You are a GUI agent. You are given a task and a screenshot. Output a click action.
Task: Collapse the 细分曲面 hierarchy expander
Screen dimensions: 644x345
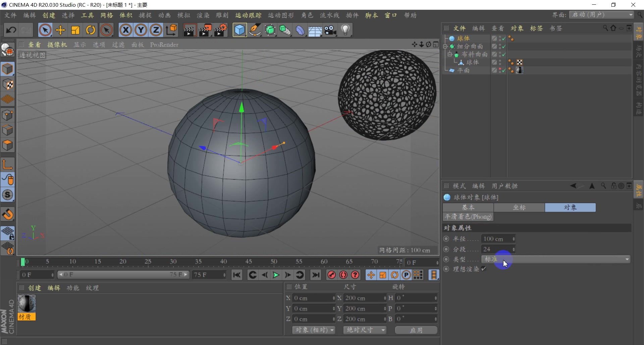tap(446, 46)
